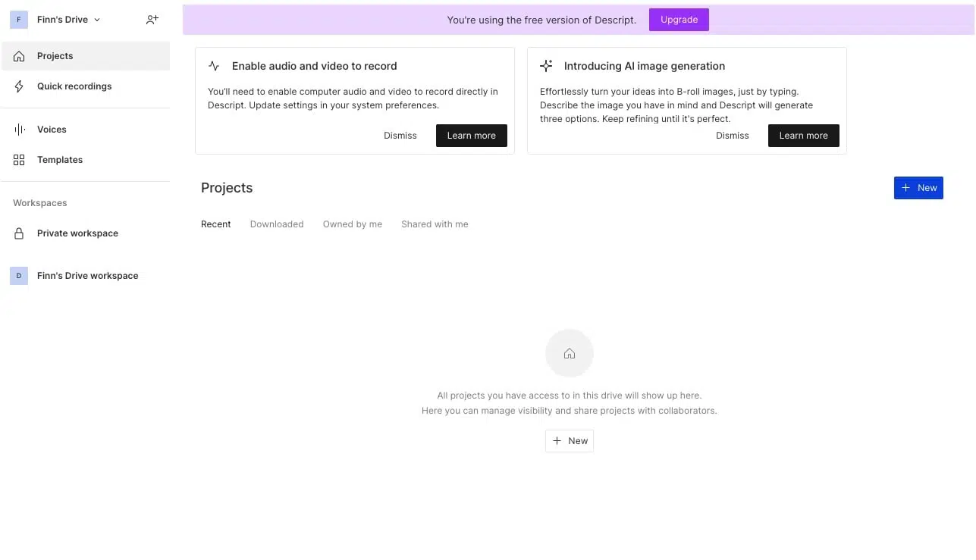Open the Projects home icon

click(18, 55)
